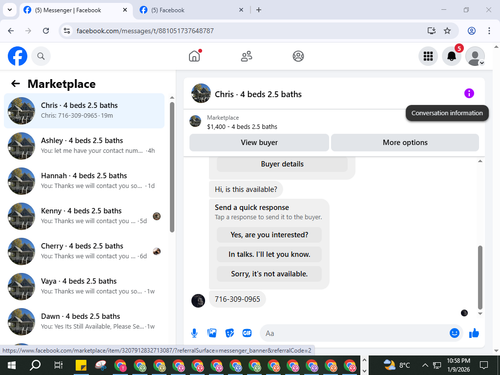This screenshot has height=375, width=500.
Task: Open the Chrome profile icon
Action: [x=471, y=31]
